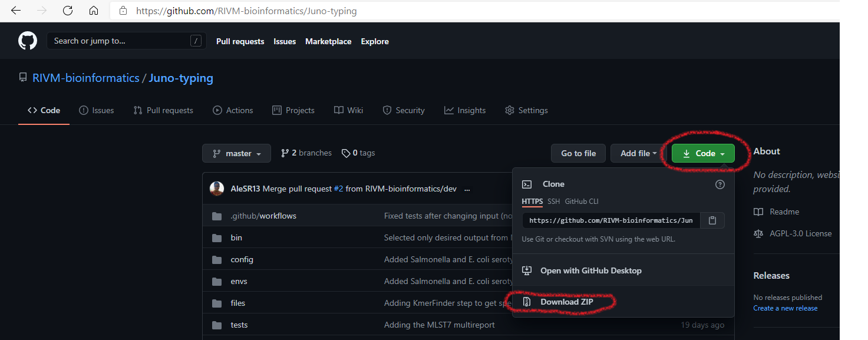Open the envs folder

[239, 281]
